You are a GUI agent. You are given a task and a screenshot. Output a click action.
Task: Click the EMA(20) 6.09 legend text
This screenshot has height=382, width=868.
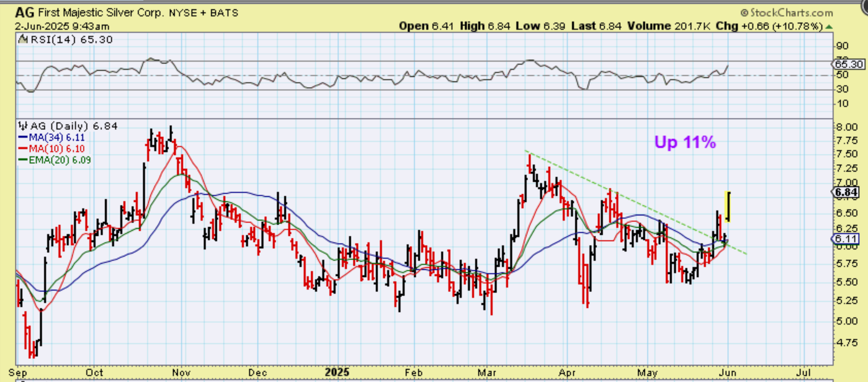click(x=60, y=160)
